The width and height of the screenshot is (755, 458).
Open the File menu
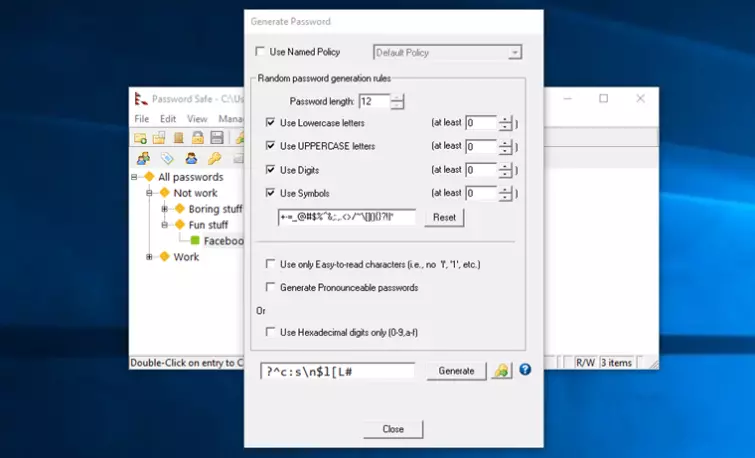point(142,119)
